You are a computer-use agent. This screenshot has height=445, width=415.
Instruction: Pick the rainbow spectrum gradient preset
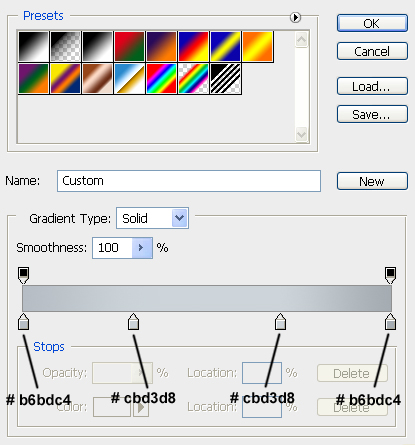coord(161,79)
